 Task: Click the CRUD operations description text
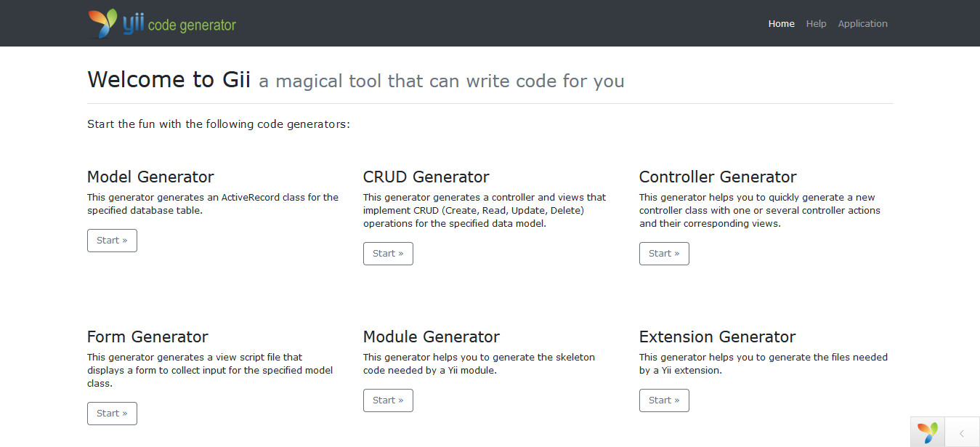(x=485, y=211)
